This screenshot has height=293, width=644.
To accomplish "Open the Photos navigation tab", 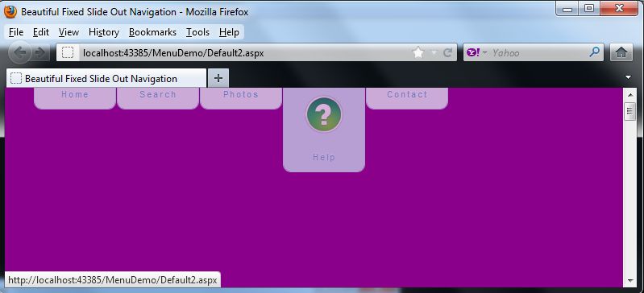I will tap(241, 98).
